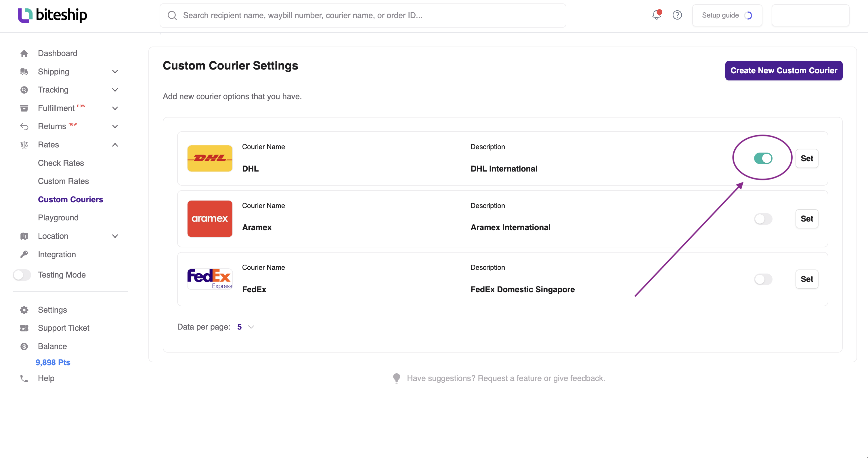The image size is (868, 458).
Task: Click the DHL International description text
Action: click(504, 169)
